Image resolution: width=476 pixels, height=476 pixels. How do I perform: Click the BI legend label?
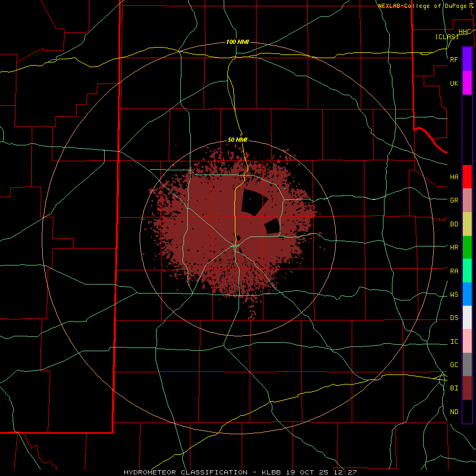click(454, 388)
